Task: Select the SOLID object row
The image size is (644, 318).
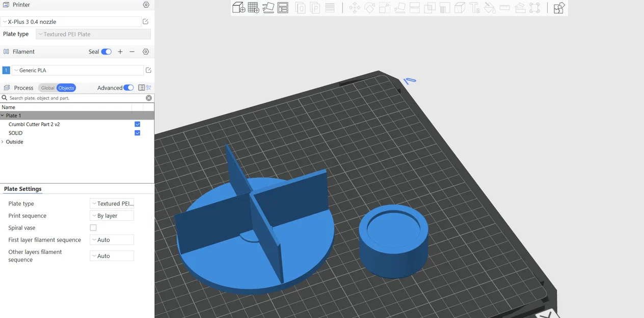Action: 77,133
